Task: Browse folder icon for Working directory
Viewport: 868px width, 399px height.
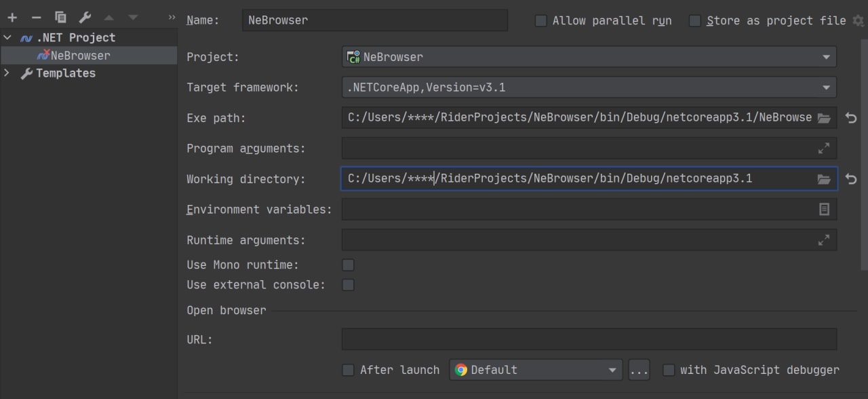Action: 824,179
